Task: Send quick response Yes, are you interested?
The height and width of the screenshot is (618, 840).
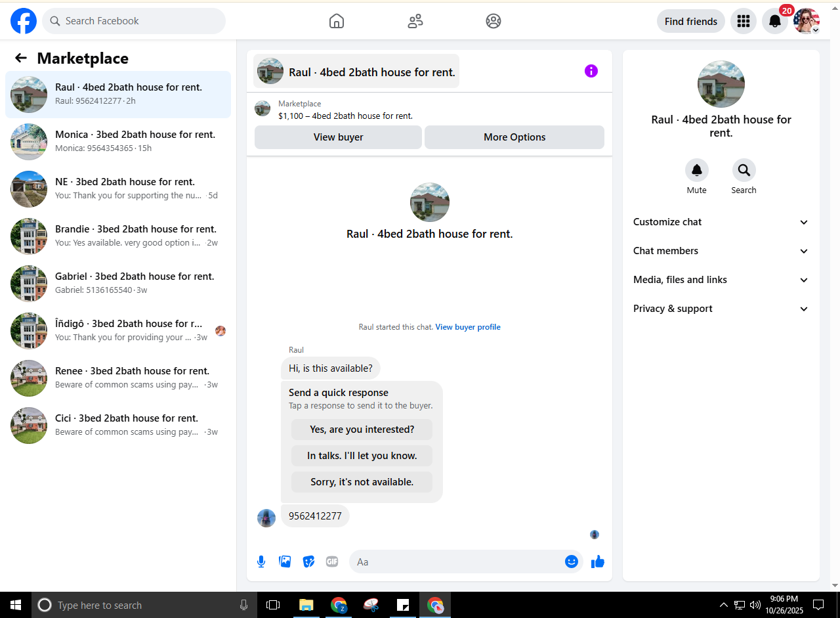Action: pyautogui.click(x=362, y=430)
